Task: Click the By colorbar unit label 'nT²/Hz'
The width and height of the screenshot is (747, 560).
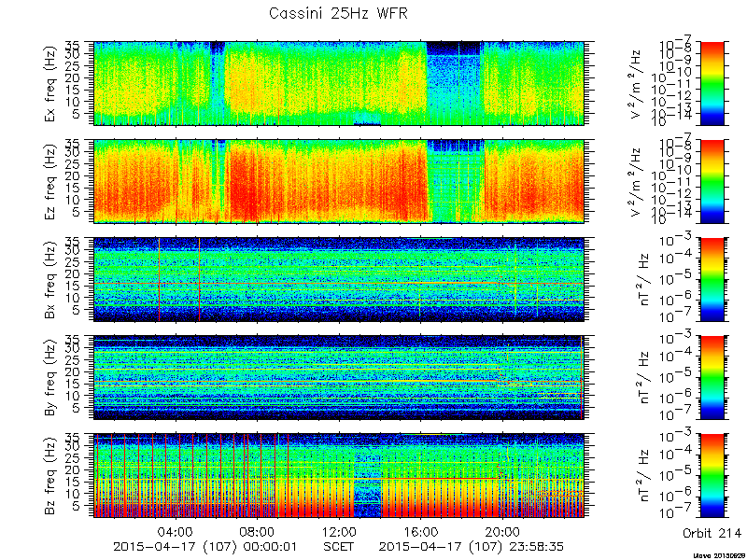Action: (x=642, y=378)
